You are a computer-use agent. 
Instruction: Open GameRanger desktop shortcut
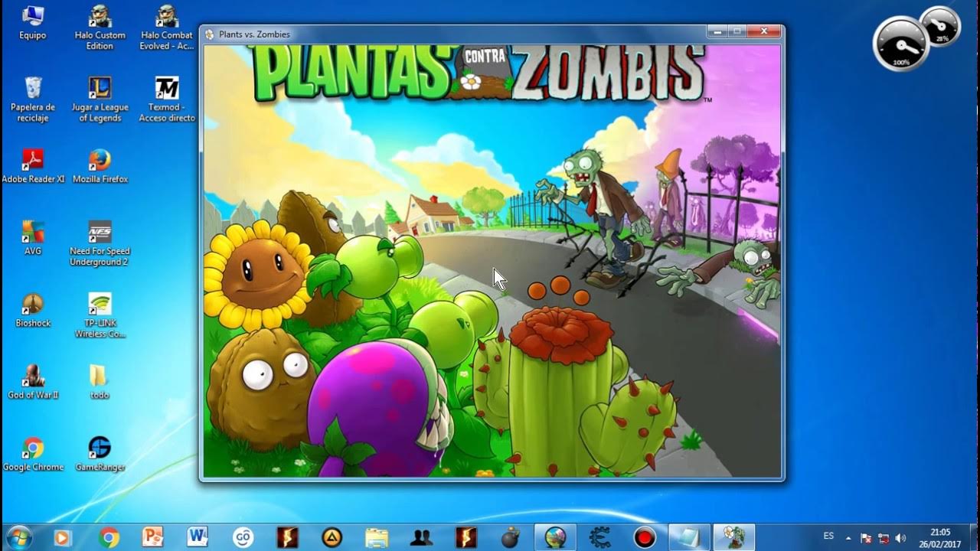100,454
